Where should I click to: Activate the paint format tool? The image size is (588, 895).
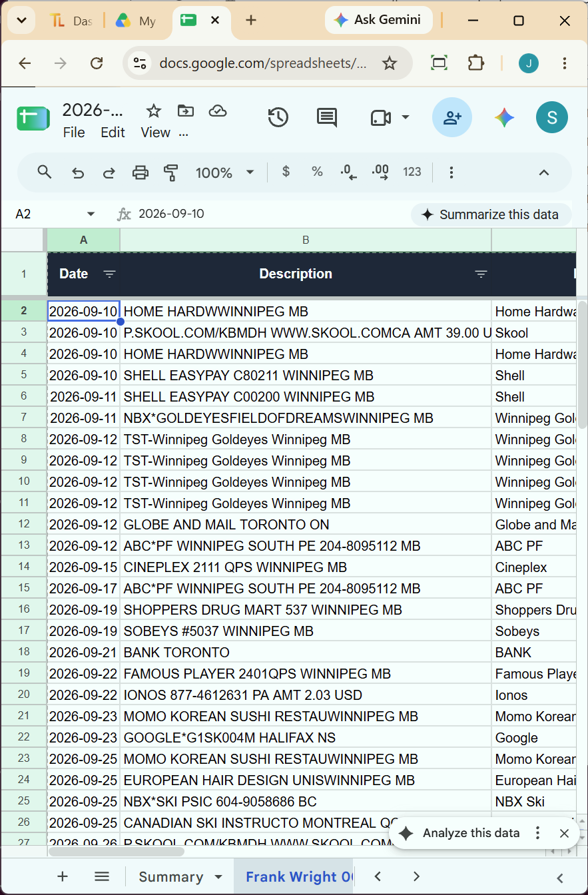[x=171, y=173]
